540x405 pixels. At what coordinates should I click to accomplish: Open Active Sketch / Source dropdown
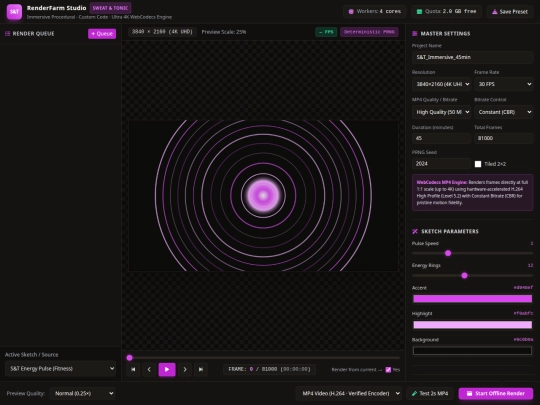60,368
